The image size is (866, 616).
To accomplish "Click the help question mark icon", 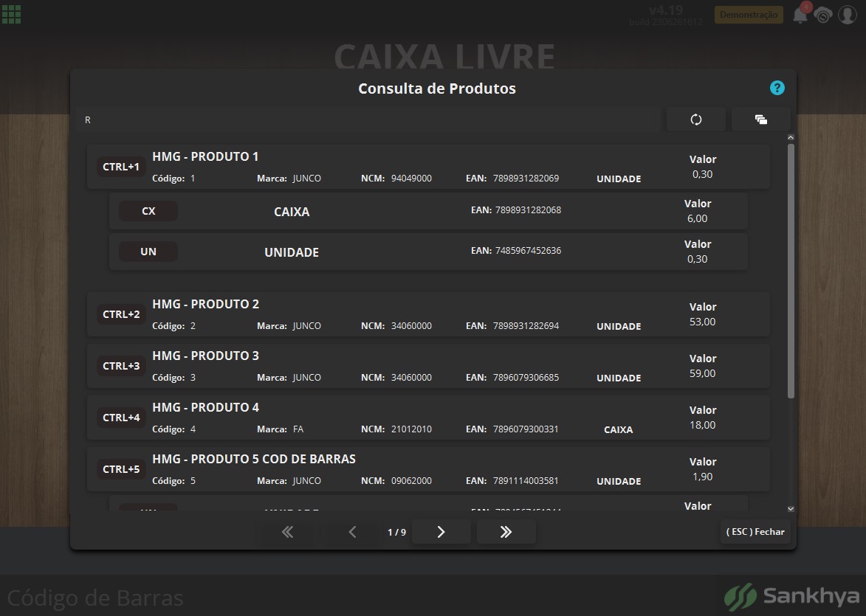I will pos(777,88).
